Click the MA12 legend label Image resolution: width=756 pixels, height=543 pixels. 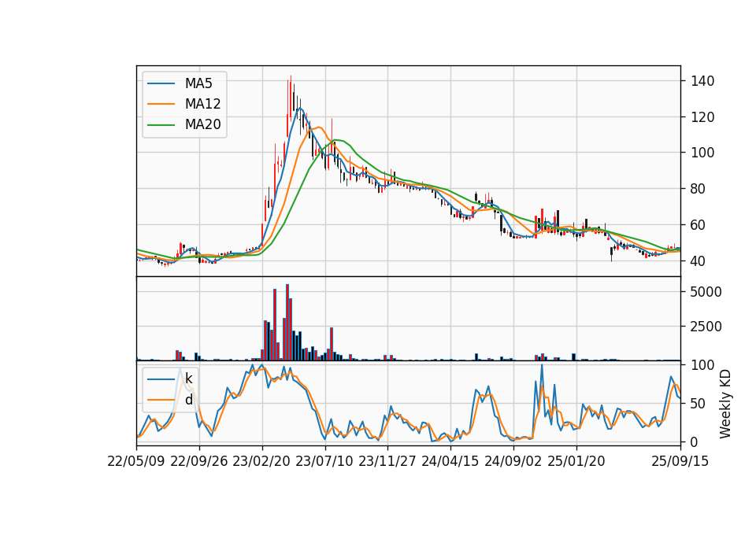pyautogui.click(x=202, y=104)
